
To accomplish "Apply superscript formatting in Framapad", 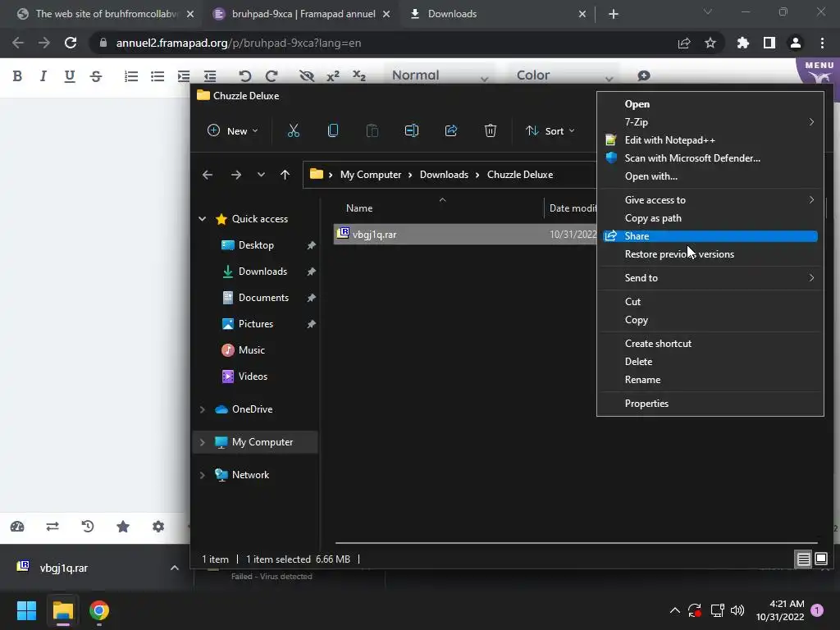I will click(x=333, y=76).
